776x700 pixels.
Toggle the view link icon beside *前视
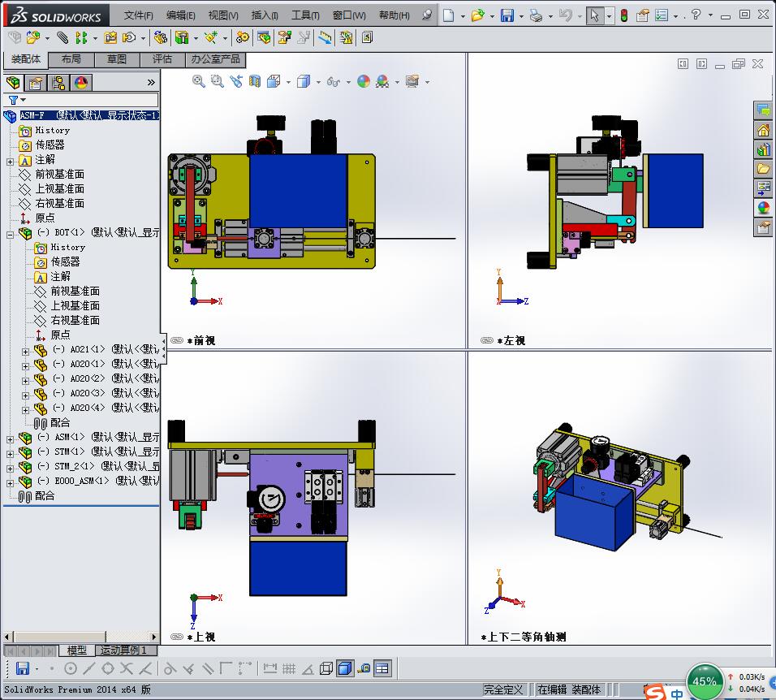click(x=177, y=340)
